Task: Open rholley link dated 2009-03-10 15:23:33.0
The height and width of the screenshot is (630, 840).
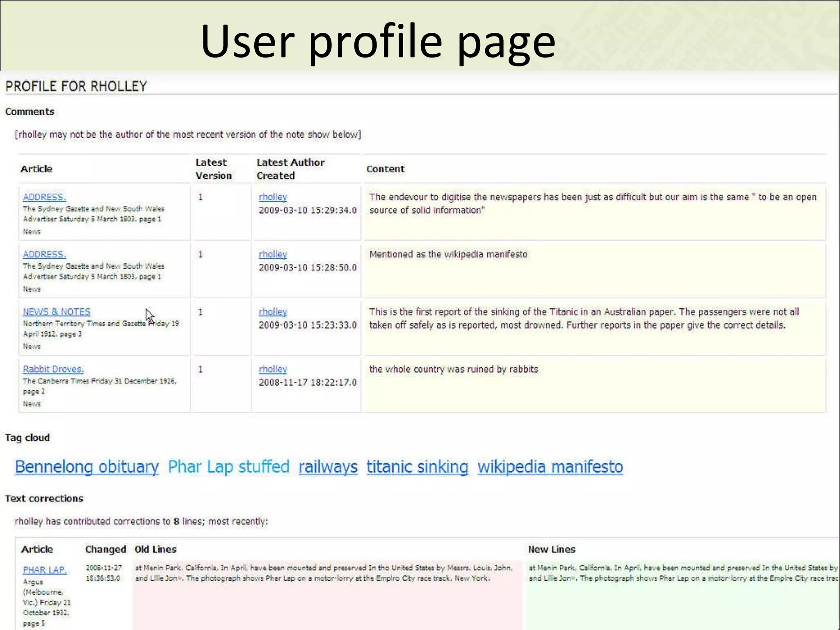Action: (x=273, y=312)
